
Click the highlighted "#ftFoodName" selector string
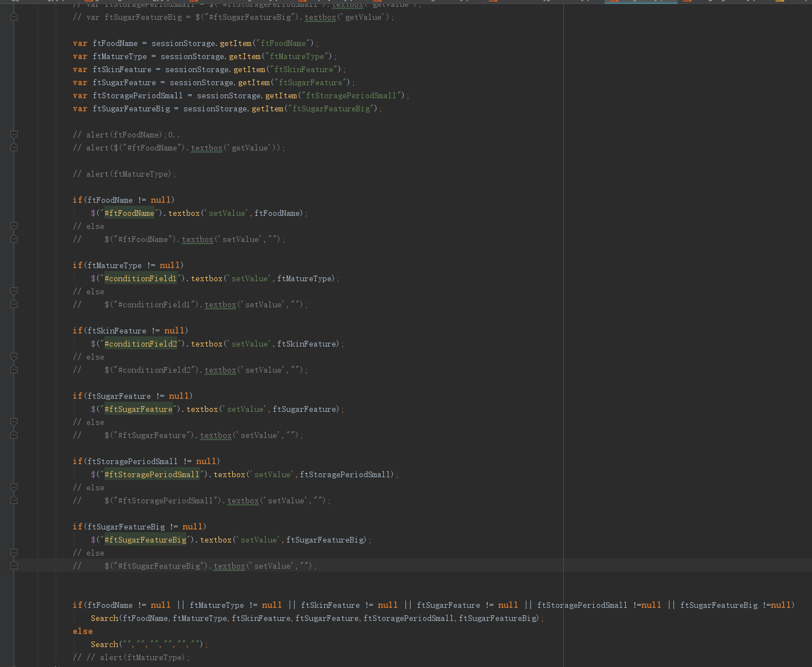coord(129,213)
